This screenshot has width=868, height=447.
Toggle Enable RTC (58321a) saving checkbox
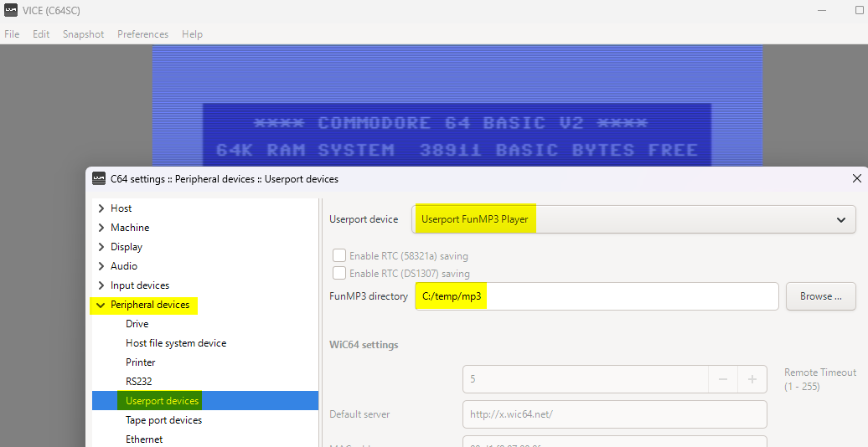339,255
